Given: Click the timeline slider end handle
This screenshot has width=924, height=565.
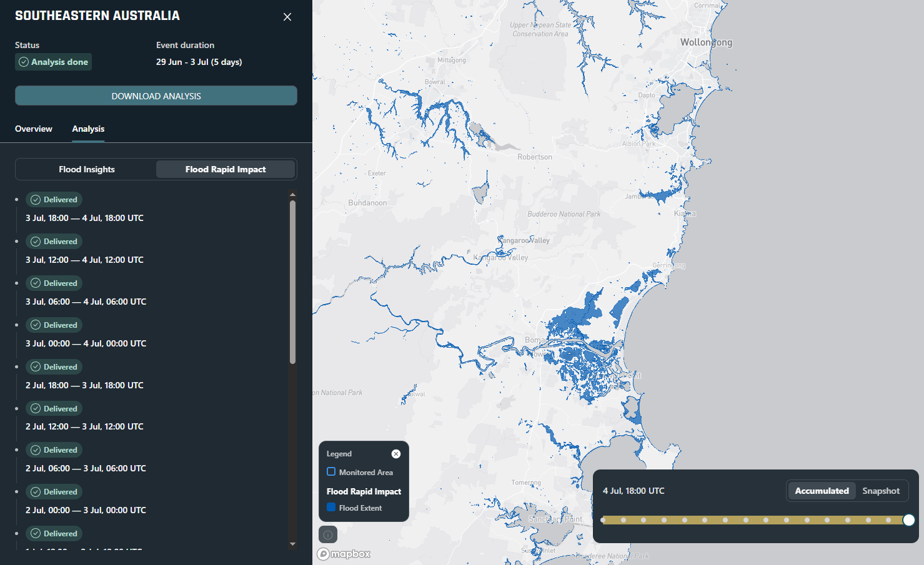Looking at the screenshot, I should [909, 520].
